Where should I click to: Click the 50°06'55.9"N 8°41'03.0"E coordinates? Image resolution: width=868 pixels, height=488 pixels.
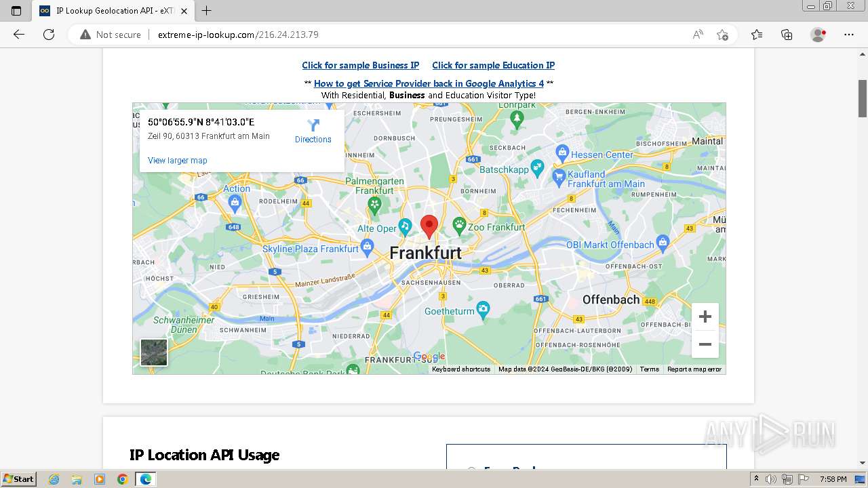pos(201,123)
